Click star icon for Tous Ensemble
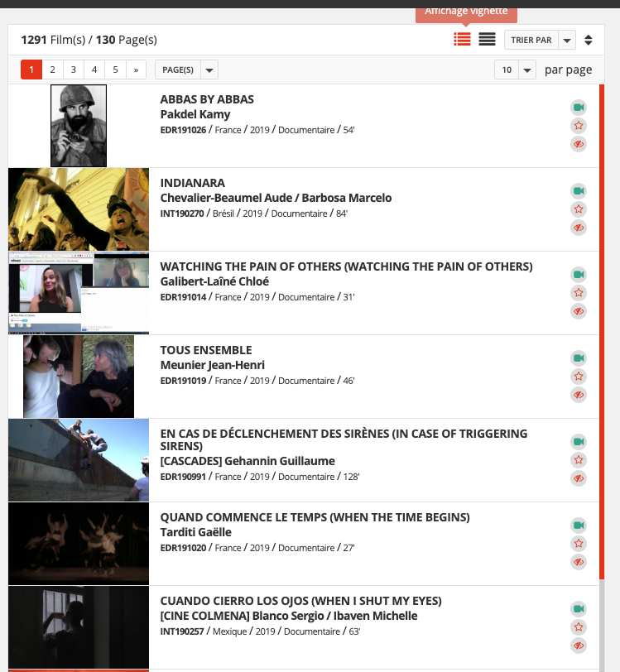 pyautogui.click(x=579, y=377)
